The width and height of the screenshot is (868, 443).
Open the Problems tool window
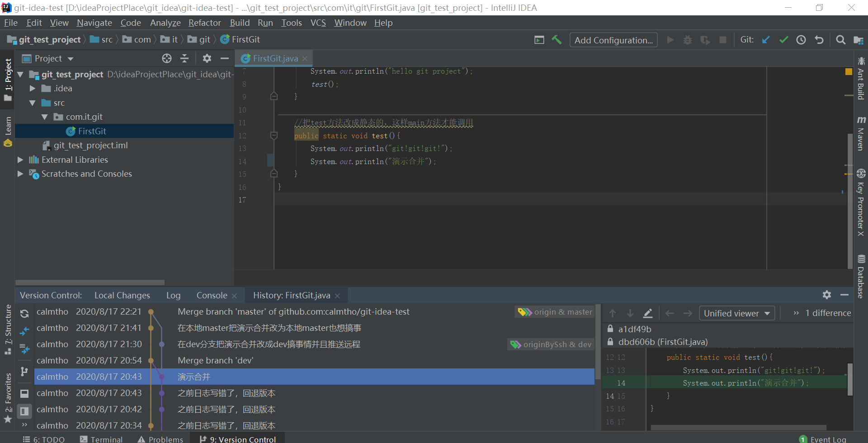coord(160,439)
